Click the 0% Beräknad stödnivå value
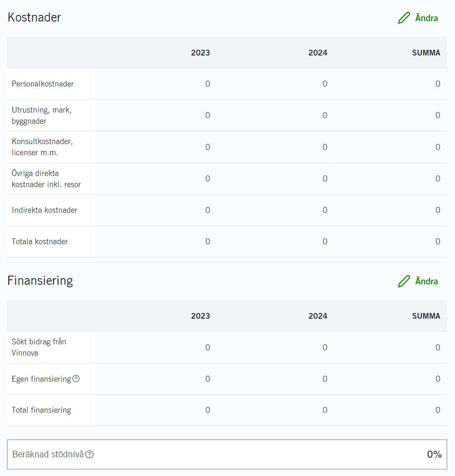 click(x=434, y=454)
